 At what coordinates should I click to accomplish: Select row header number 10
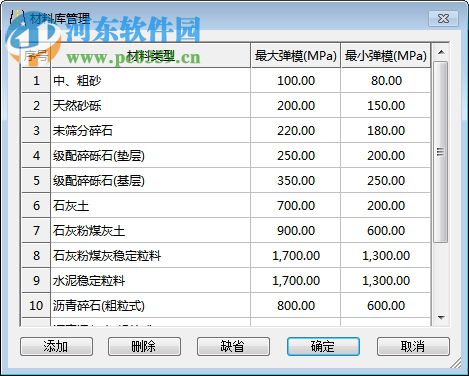(36, 306)
